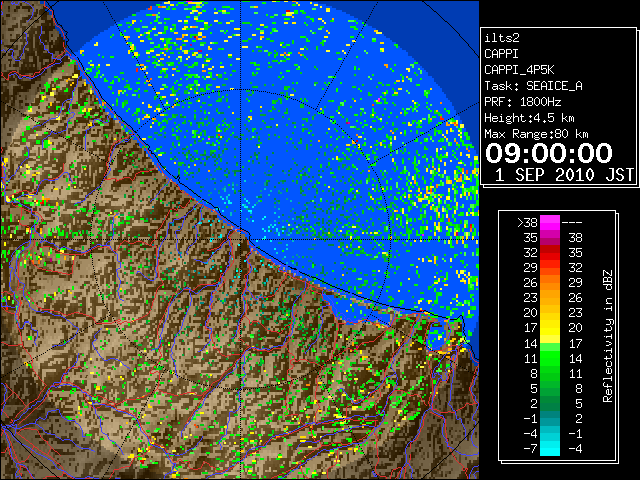Image resolution: width=640 pixels, height=480 pixels.
Task: Click the 'PRF: 1800Hz' line
Action: pyautogui.click(x=522, y=102)
